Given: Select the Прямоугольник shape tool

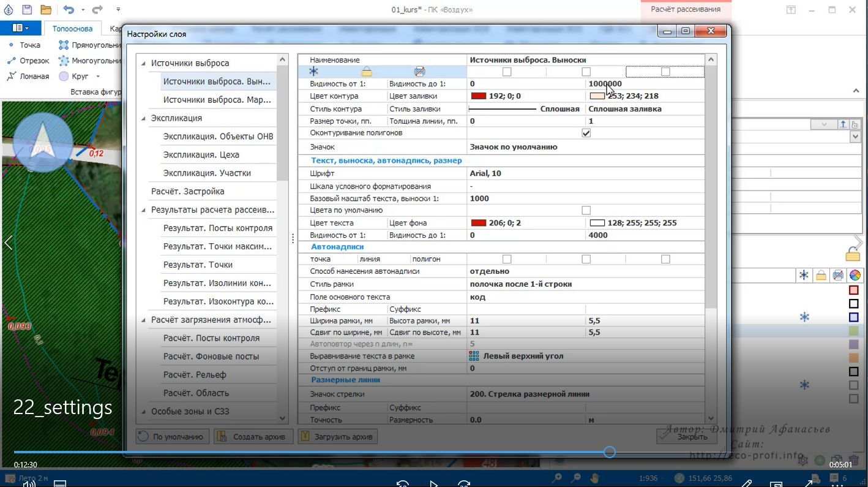Looking at the screenshot, I should tap(90, 45).
